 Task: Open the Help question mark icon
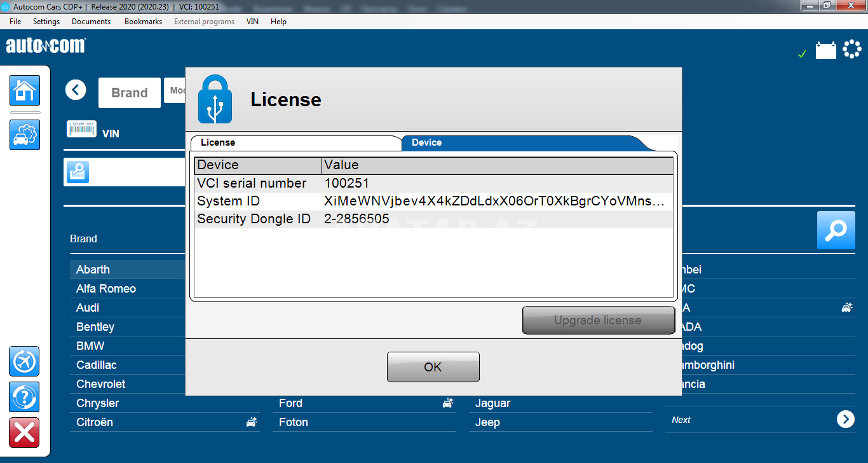(x=25, y=397)
